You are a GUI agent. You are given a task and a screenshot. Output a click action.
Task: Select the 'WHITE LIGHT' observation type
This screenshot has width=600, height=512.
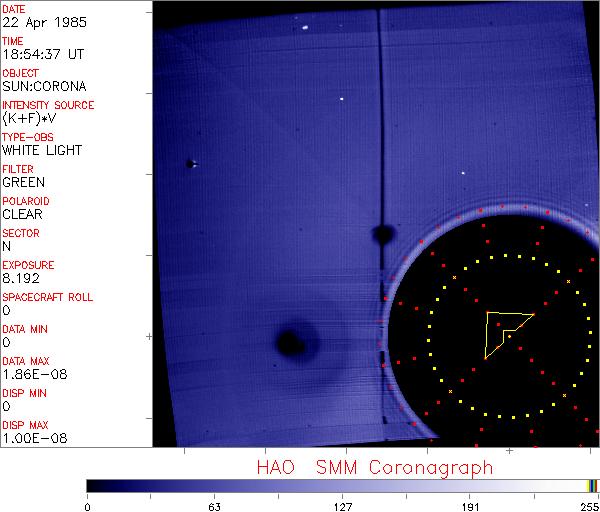(x=42, y=150)
